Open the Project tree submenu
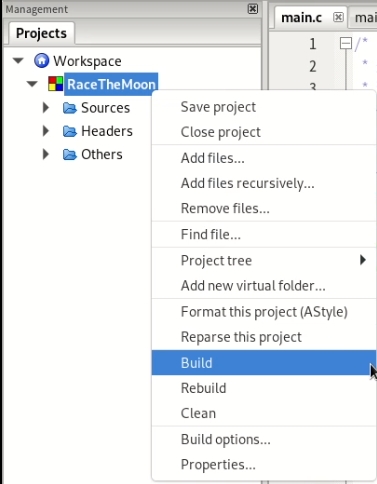 tap(264, 260)
